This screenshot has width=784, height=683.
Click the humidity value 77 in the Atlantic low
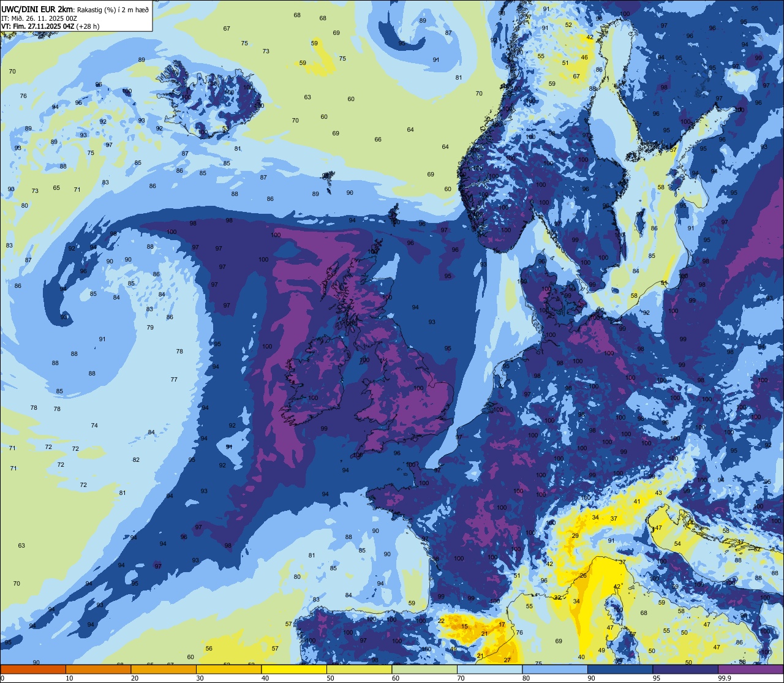(x=174, y=380)
